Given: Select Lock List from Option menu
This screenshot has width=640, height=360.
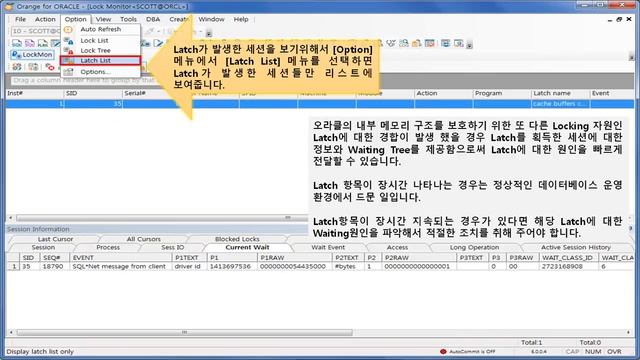Looking at the screenshot, I should (x=100, y=40).
